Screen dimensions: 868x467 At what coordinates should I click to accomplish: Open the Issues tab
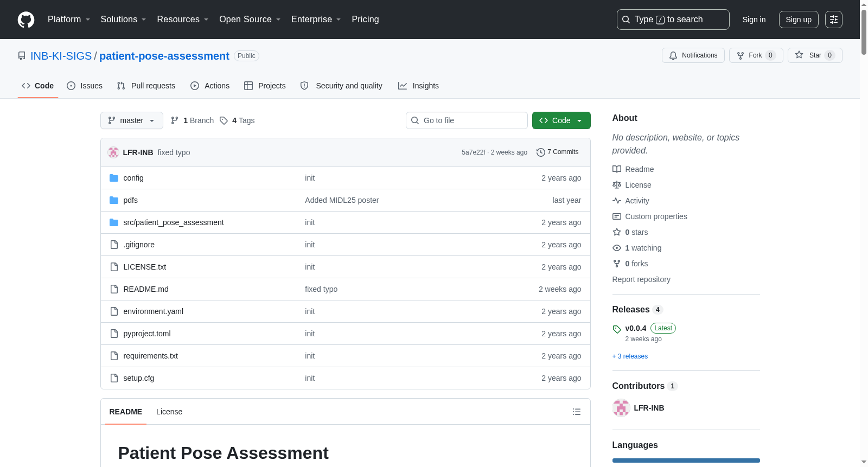tap(85, 86)
